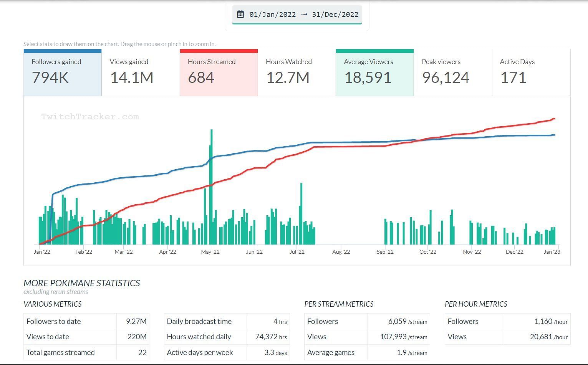
Task: Toggle the Average Viewers stat card
Action: click(x=374, y=73)
